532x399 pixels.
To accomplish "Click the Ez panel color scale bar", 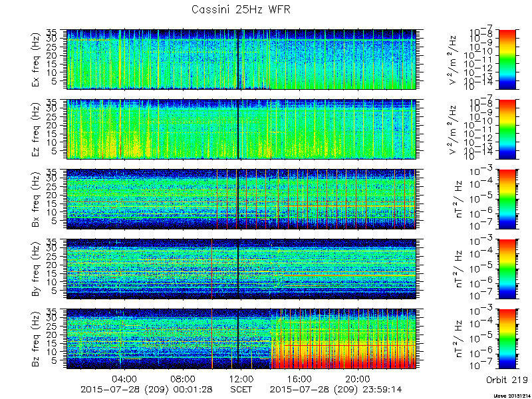I will point(507,129).
